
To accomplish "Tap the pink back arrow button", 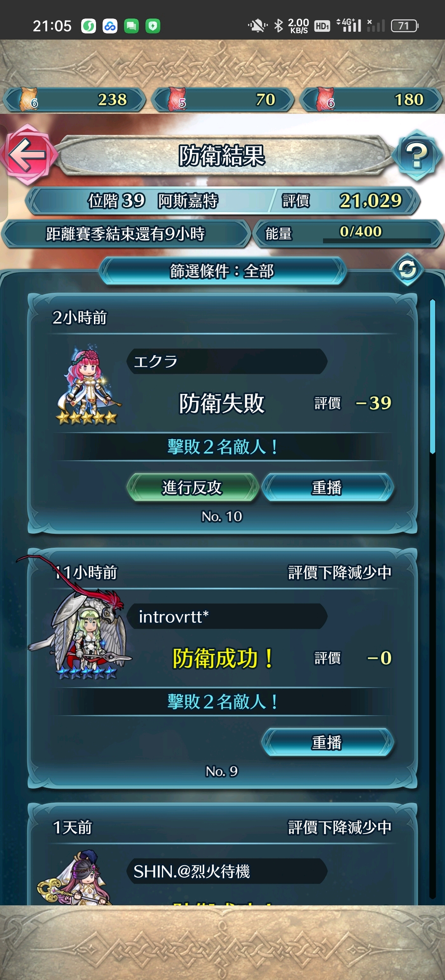I will point(28,155).
